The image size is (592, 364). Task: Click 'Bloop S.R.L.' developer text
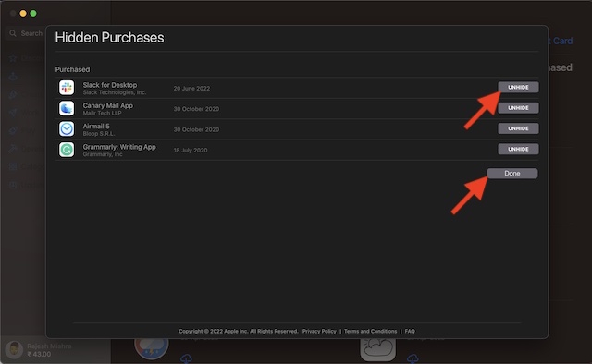pos(99,134)
